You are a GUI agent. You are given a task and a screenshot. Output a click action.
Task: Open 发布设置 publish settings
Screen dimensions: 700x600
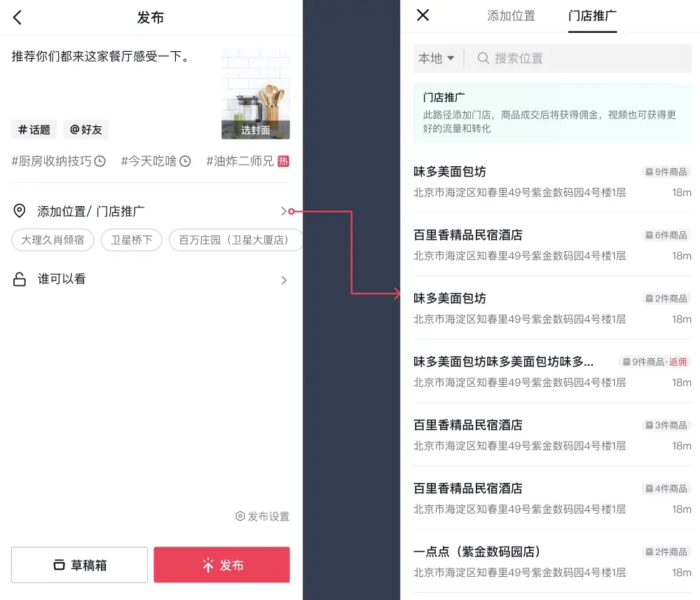[x=263, y=516]
